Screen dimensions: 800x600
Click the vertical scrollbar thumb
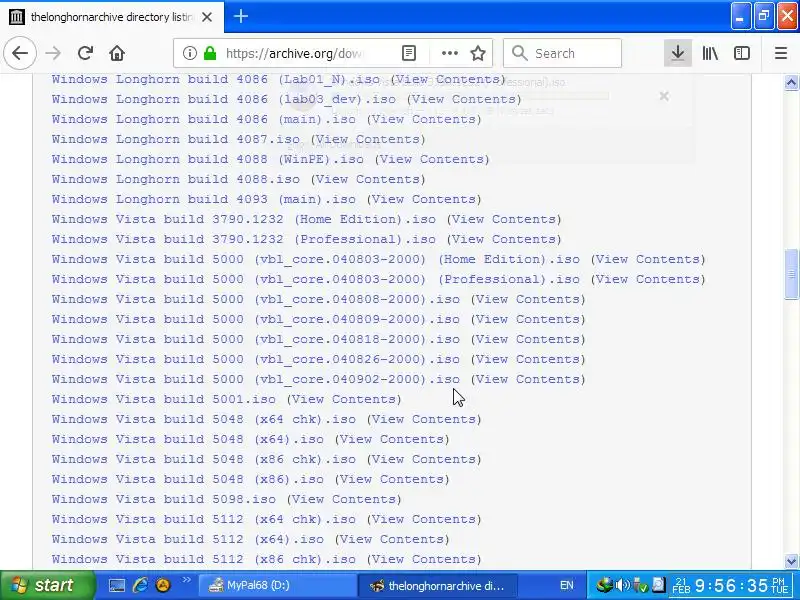[x=791, y=274]
